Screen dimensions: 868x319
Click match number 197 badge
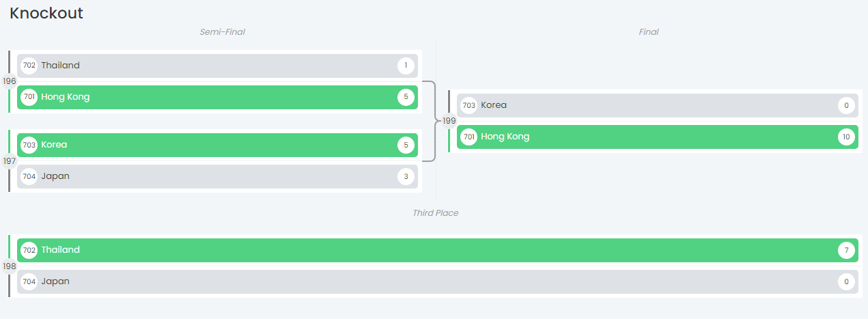click(10, 161)
